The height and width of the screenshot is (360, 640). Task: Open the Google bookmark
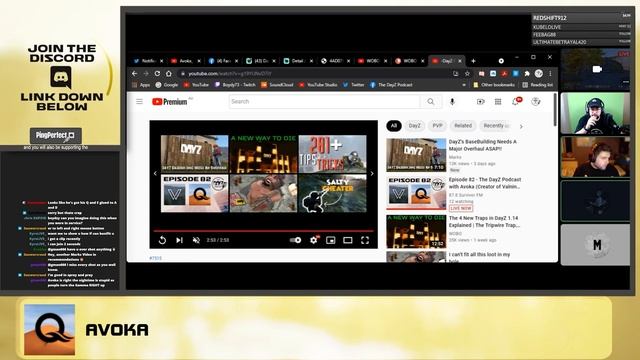click(167, 85)
